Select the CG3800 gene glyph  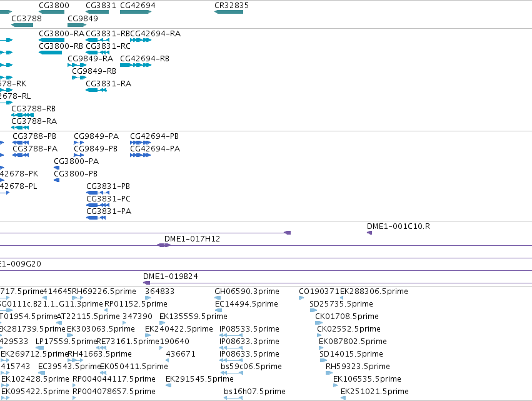coord(51,12)
